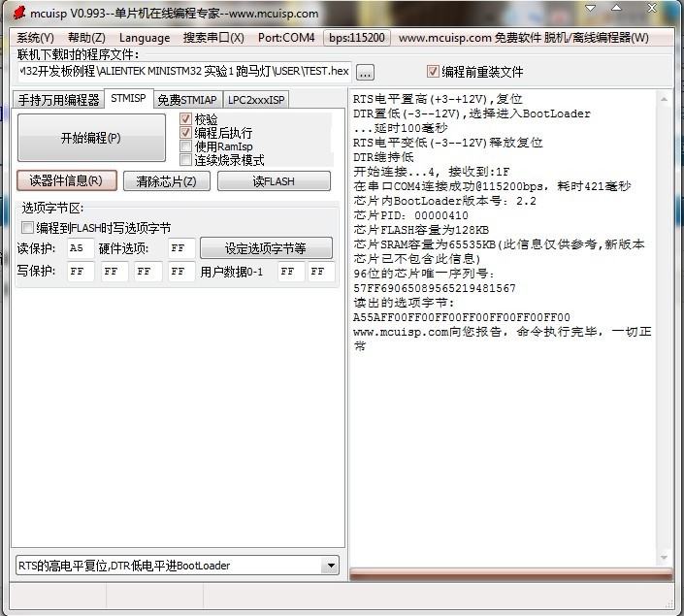Click option bytes line A55AFF00FF00...
Image resolution: width=684 pixels, height=616 pixels.
click(462, 317)
